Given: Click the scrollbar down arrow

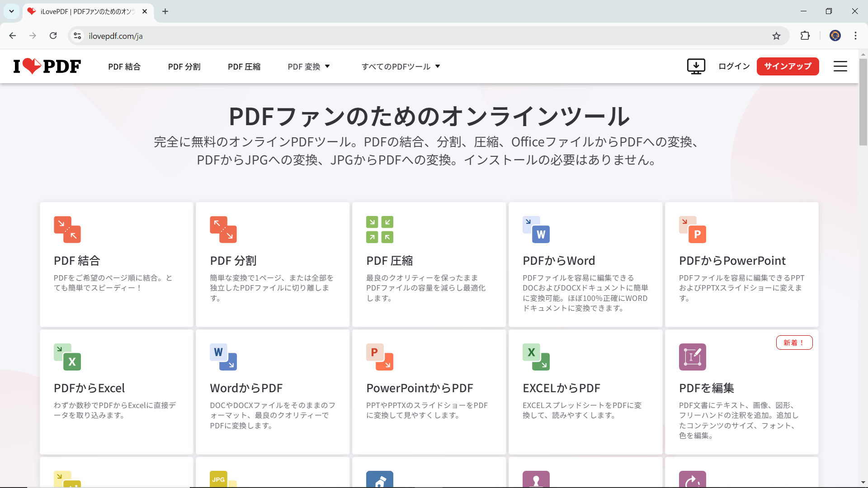Looking at the screenshot, I should (x=863, y=483).
